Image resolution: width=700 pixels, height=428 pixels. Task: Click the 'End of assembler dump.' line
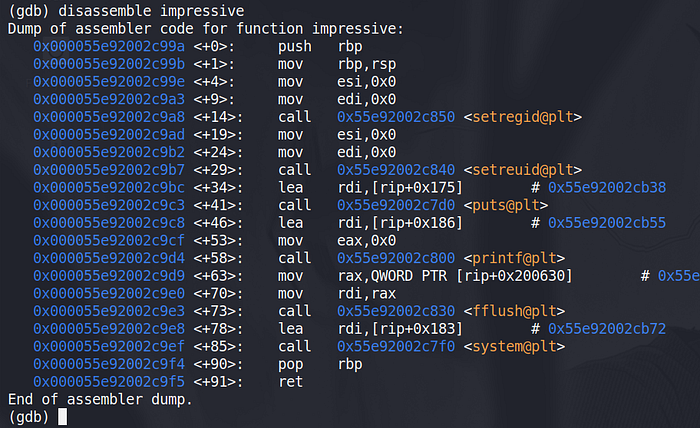pyautogui.click(x=99, y=399)
